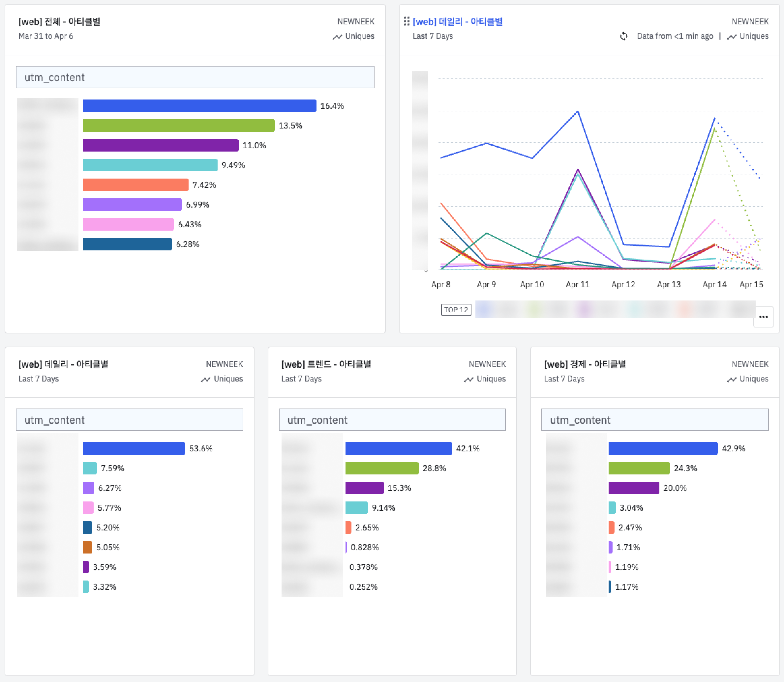Open the [web] 트렌드 - 아티클별 chart
The width and height of the screenshot is (784, 682).
(326, 364)
